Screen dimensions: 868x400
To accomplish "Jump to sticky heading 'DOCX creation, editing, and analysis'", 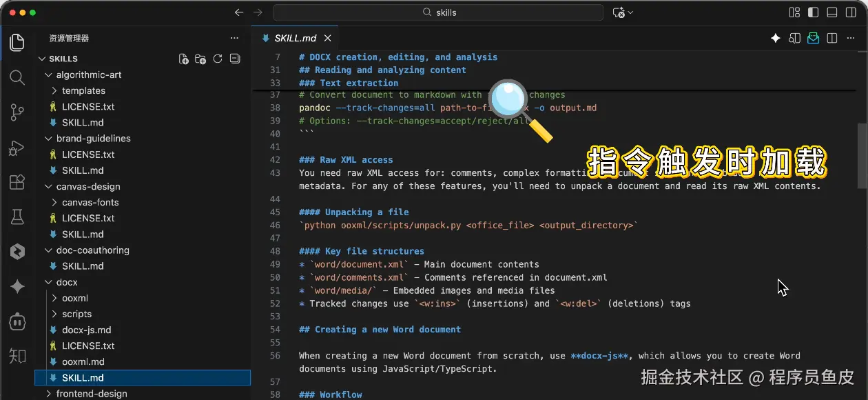I will 398,57.
